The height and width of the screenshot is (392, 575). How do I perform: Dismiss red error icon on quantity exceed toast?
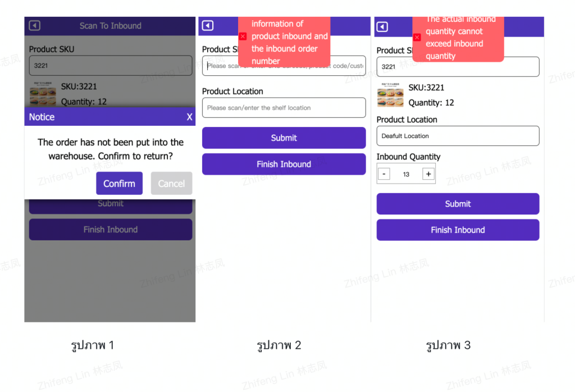tap(417, 38)
